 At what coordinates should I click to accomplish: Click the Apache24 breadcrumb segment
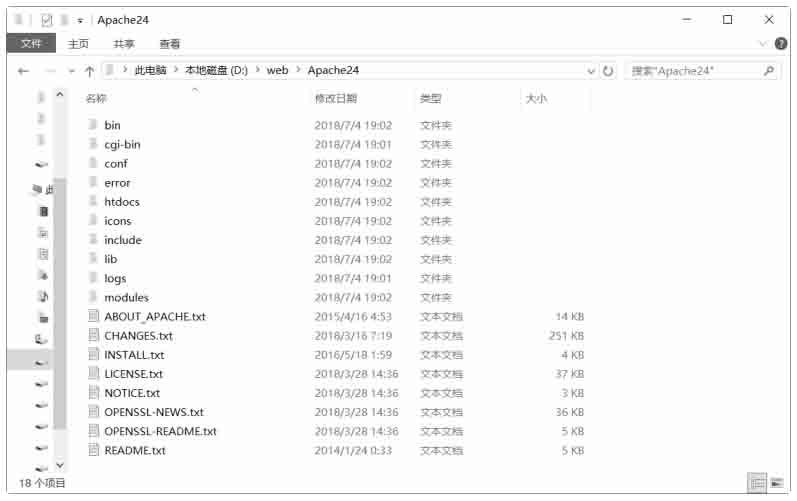(333, 70)
